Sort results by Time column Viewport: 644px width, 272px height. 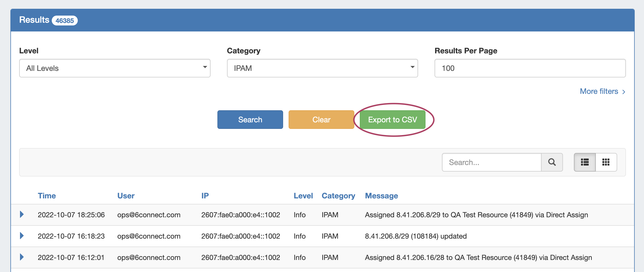tap(47, 196)
